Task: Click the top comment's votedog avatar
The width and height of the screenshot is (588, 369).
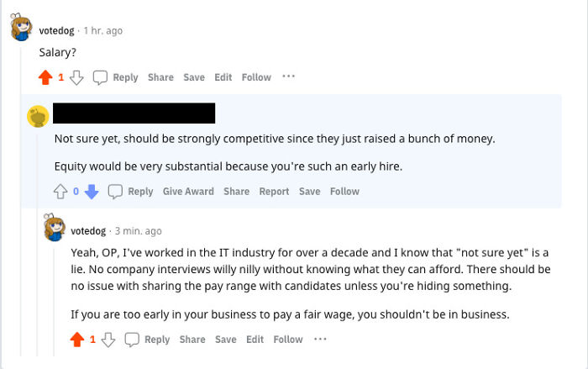Action: click(22, 29)
